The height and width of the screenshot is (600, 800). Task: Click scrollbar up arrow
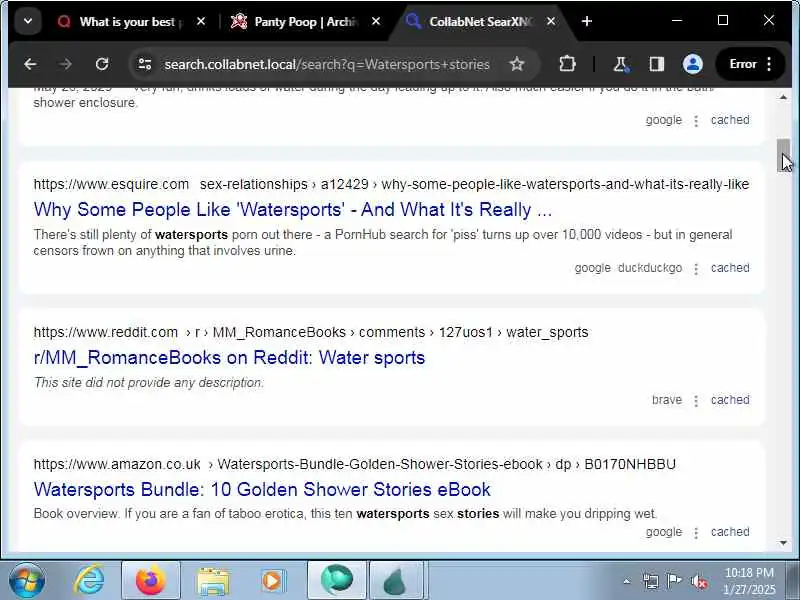tap(783, 97)
